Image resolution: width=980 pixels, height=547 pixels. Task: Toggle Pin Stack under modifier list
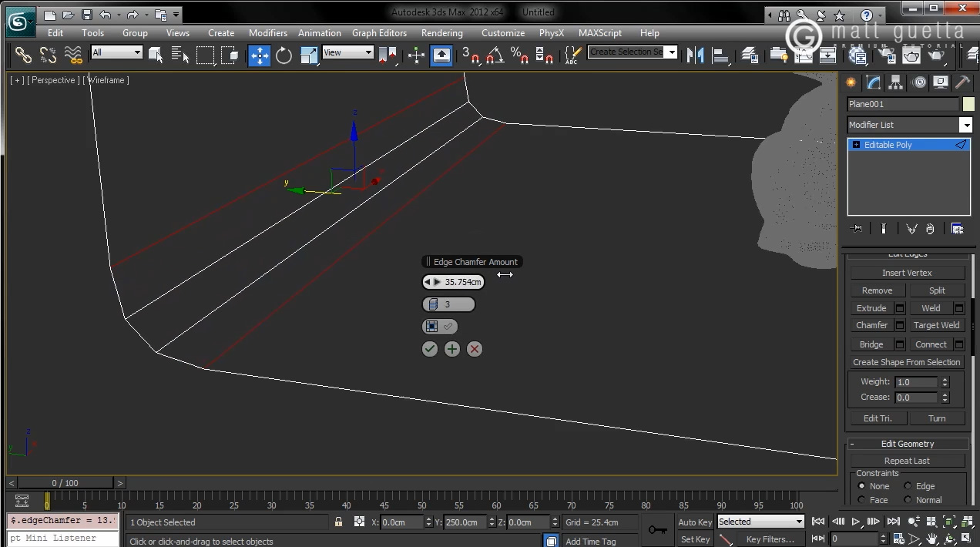[856, 229]
